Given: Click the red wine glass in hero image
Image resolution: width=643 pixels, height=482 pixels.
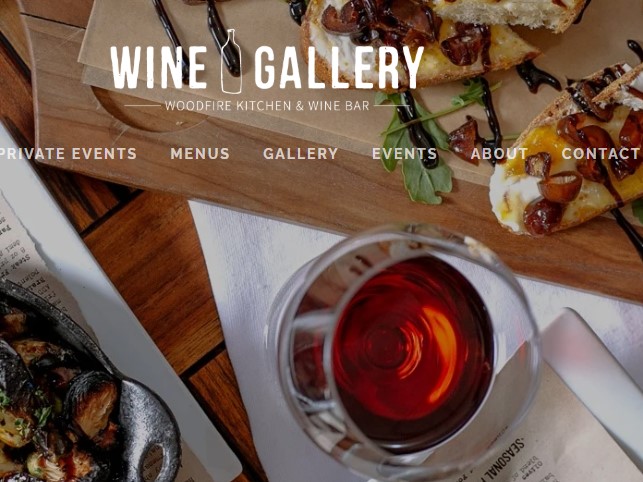Looking at the screenshot, I should pyautogui.click(x=404, y=349).
